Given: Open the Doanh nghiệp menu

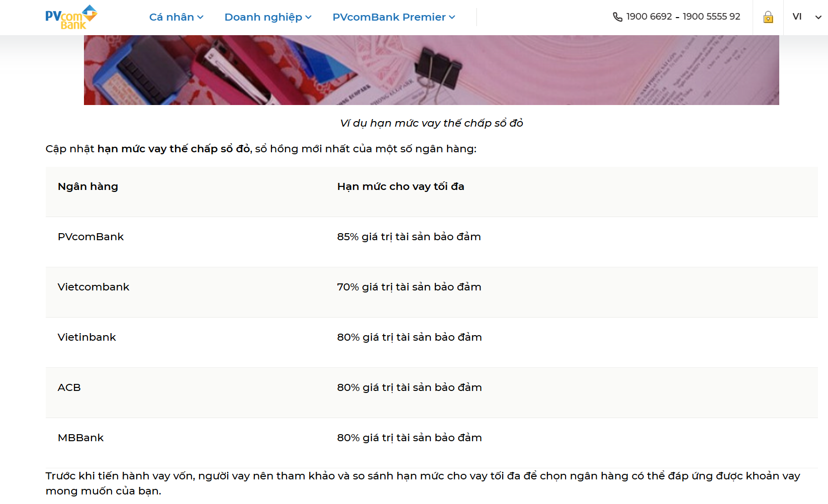Looking at the screenshot, I should 263,17.
